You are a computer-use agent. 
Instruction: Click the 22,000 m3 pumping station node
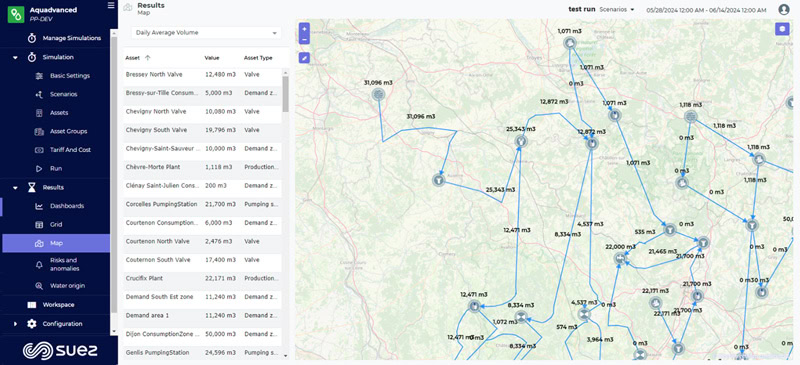click(x=620, y=258)
